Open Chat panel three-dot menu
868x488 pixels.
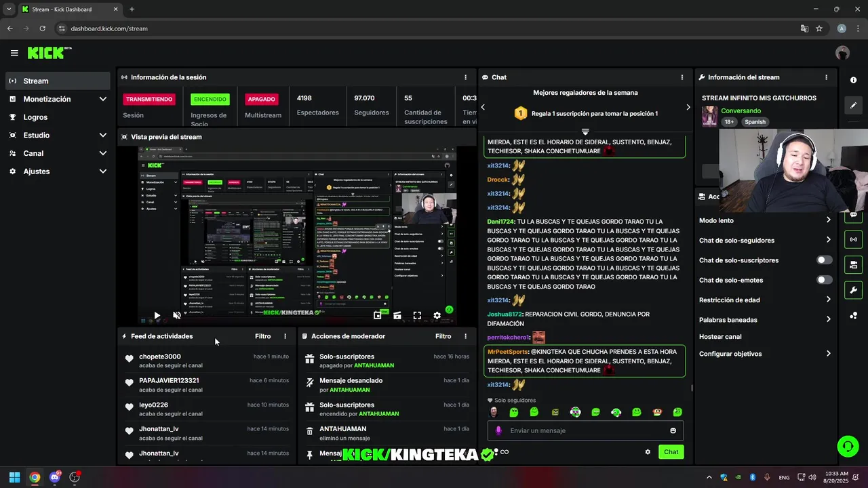682,77
